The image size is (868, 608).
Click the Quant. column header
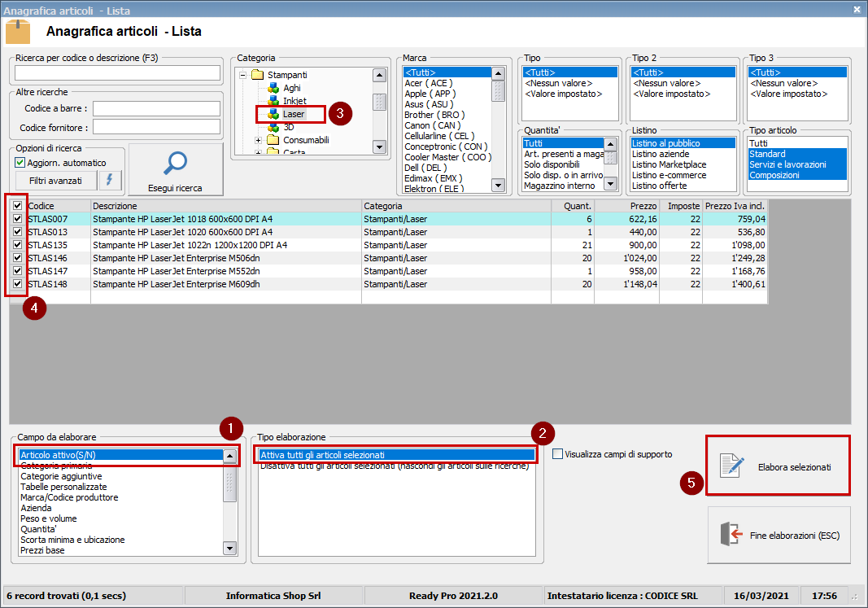(x=573, y=205)
